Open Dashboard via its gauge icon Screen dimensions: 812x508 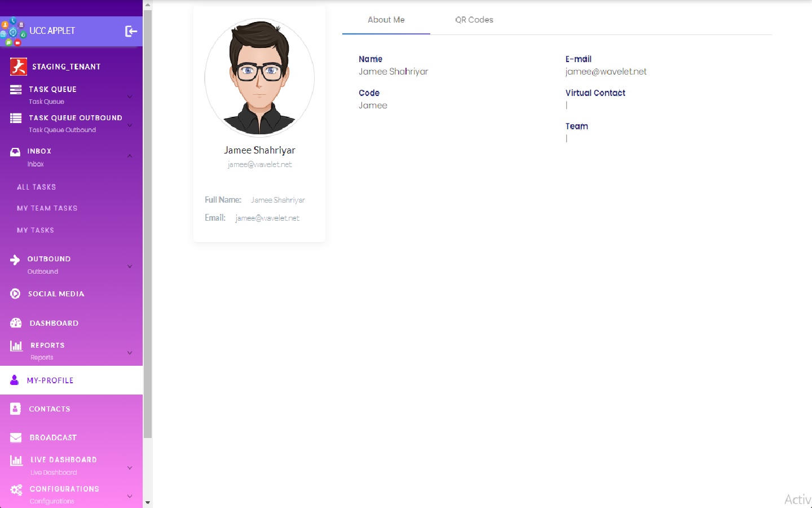(x=16, y=323)
